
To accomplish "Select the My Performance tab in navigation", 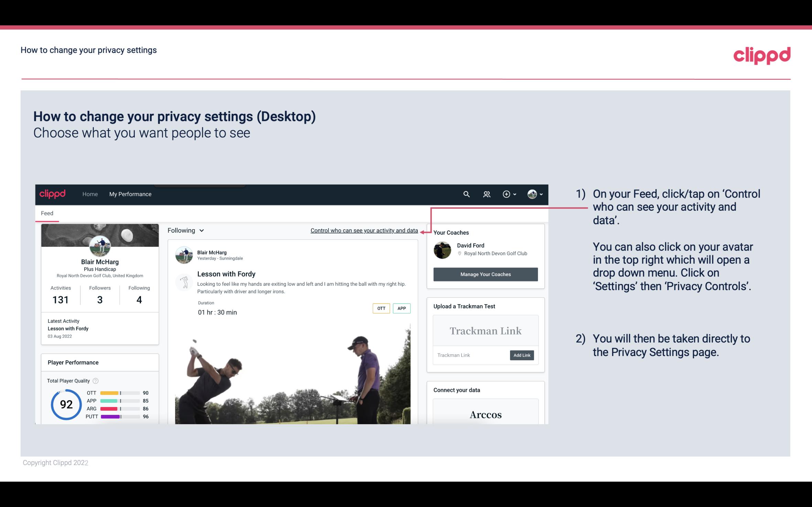I will click(x=130, y=194).
